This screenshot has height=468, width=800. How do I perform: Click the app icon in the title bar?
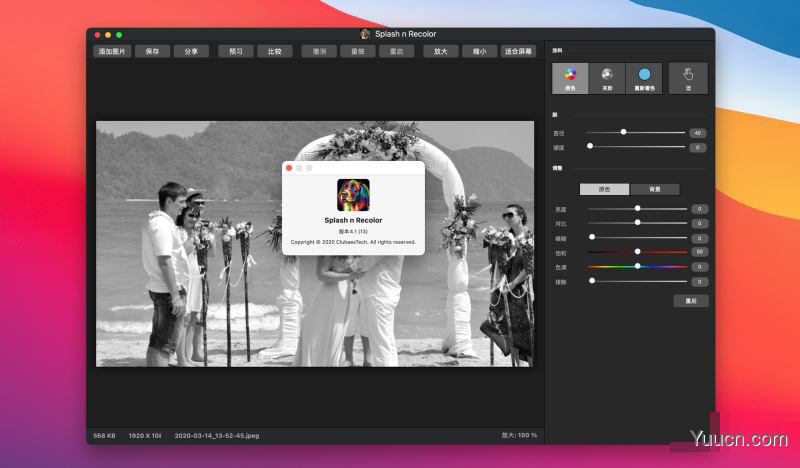[365, 34]
